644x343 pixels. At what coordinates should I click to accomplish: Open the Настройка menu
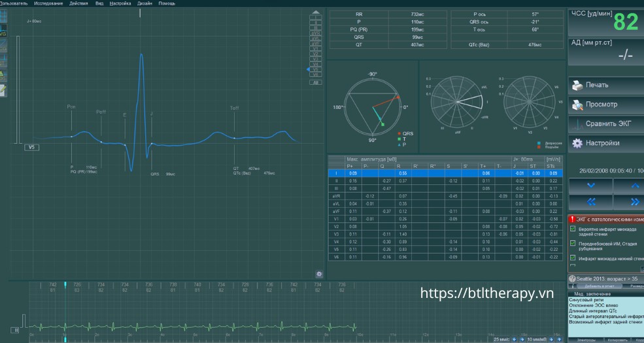(120, 3)
